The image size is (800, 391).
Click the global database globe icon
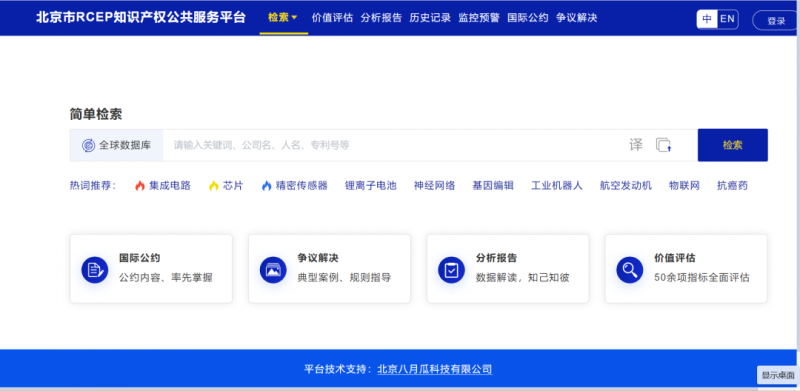click(x=88, y=145)
